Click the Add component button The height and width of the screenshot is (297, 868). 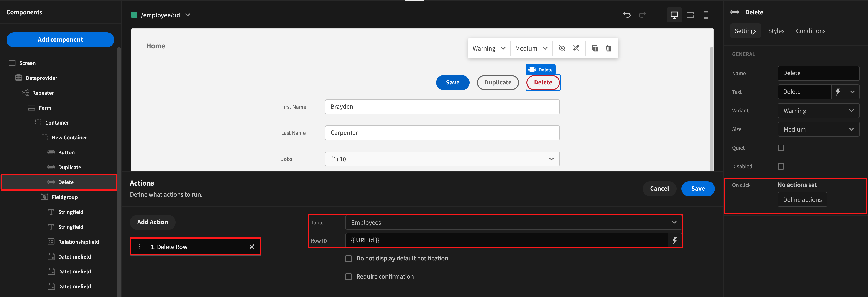[x=60, y=40]
